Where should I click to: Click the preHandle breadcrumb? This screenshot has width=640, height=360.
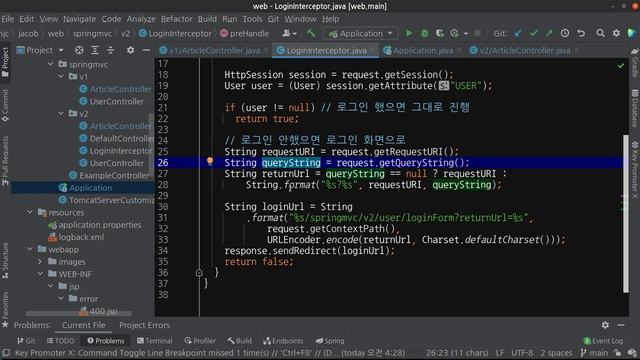tap(244, 33)
